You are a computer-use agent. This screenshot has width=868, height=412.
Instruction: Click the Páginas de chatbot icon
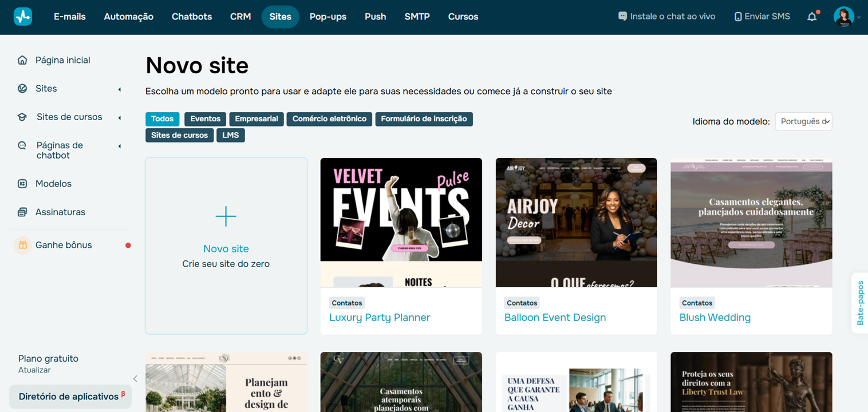pos(22,145)
